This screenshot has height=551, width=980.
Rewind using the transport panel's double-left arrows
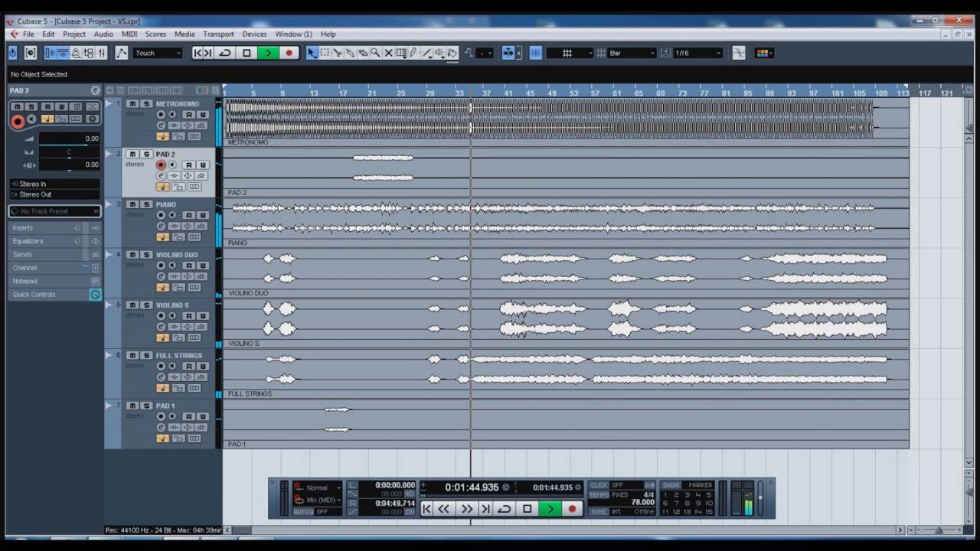(x=443, y=509)
